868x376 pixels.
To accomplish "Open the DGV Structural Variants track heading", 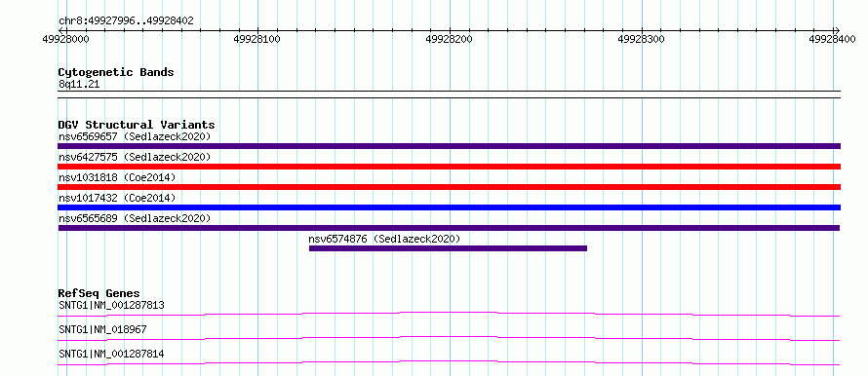I will click(137, 125).
